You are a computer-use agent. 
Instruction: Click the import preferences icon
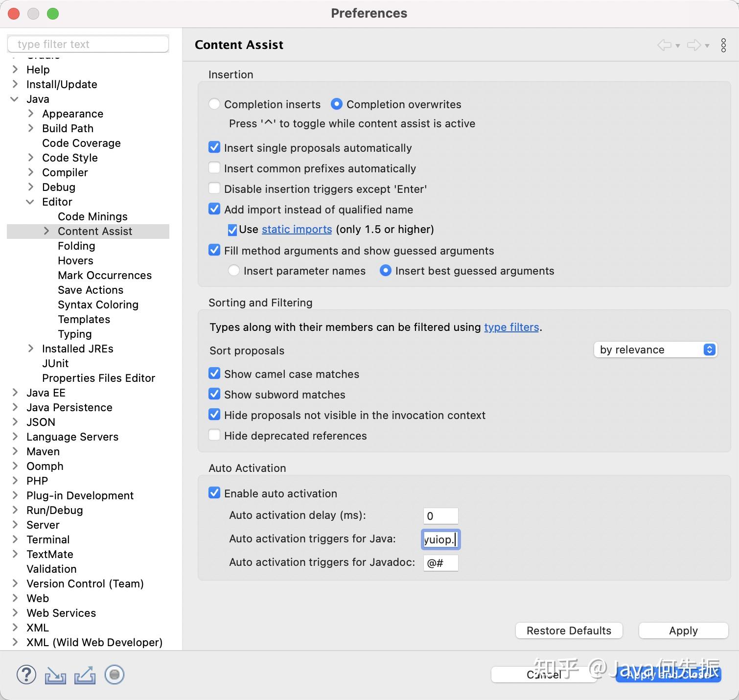(55, 675)
